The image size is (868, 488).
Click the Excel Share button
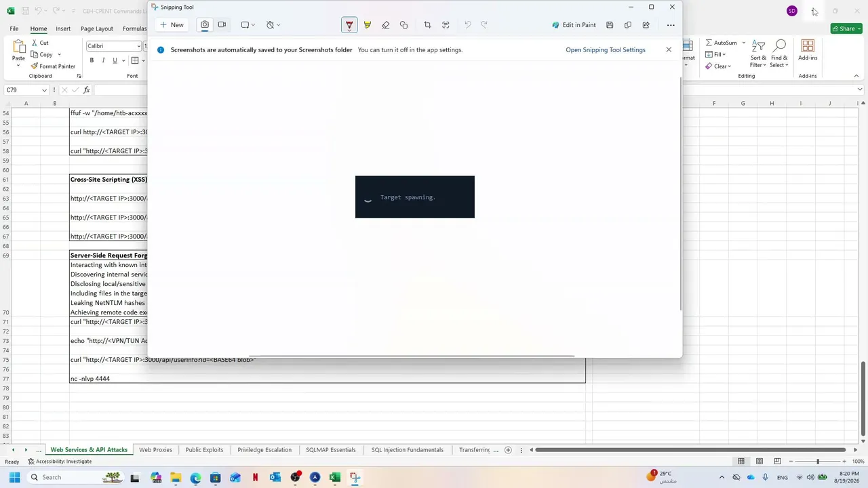click(846, 28)
